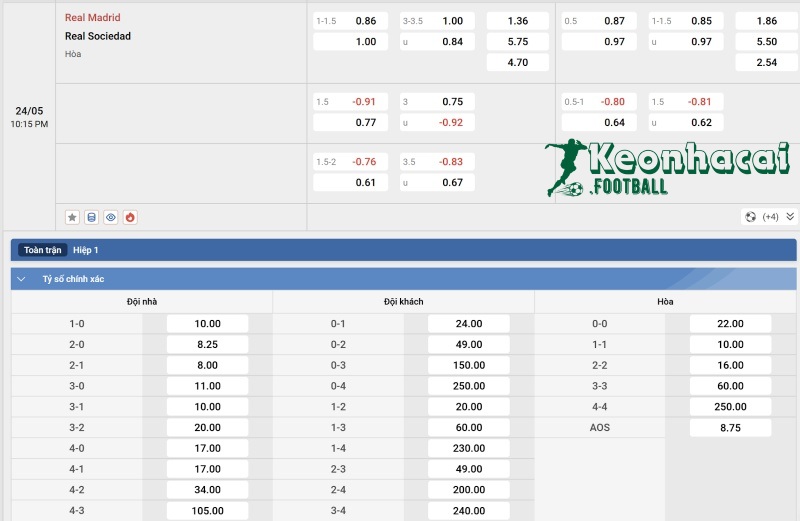The image size is (800, 521).
Task: Pick 1-1 draw odds 10.00
Action: pos(730,345)
